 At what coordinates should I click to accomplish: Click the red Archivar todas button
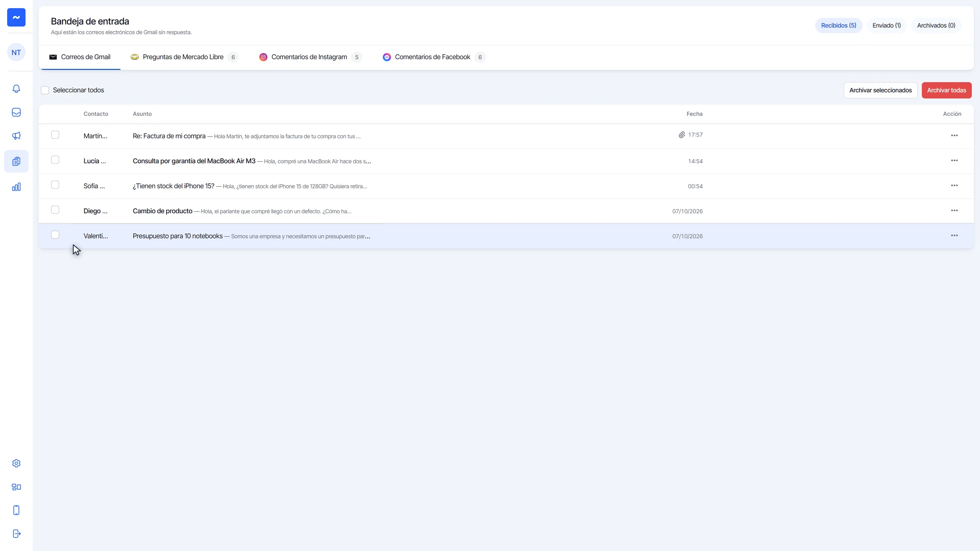pos(946,90)
